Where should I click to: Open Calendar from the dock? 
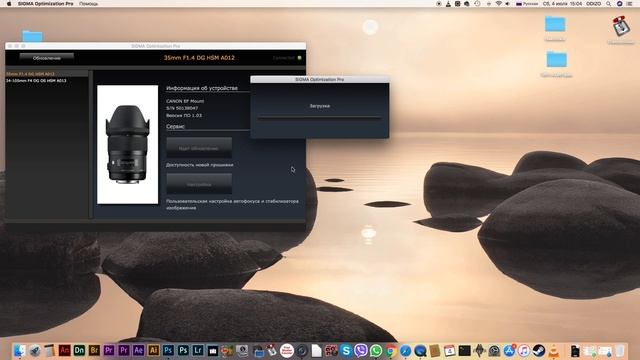(x=449, y=350)
